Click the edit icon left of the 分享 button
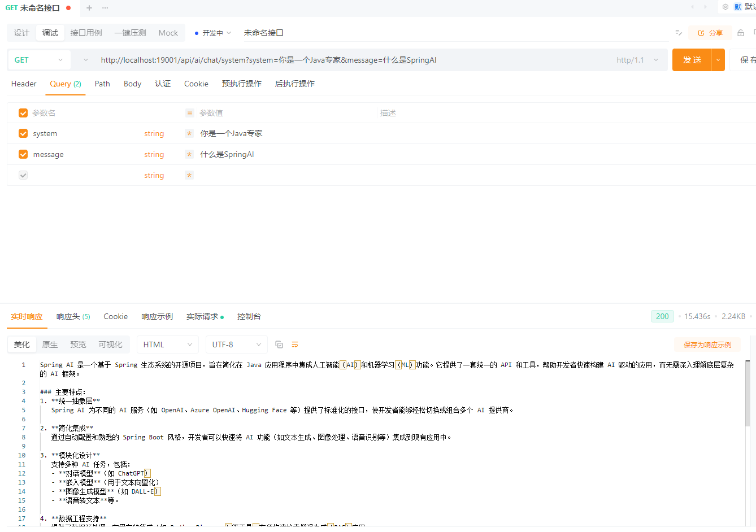The width and height of the screenshot is (756, 532). (x=678, y=33)
